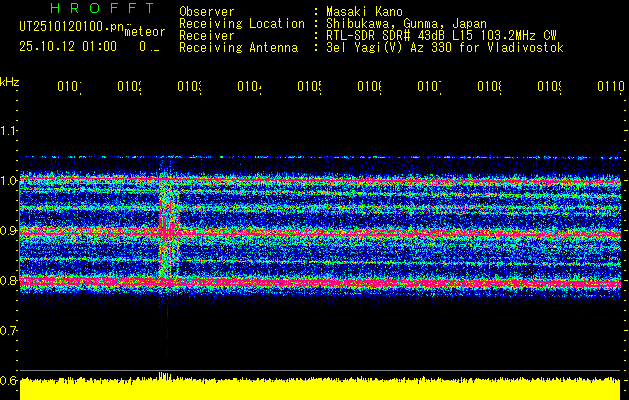Click the Receiving Antenna field label
The image size is (629, 400).
[x=237, y=47]
